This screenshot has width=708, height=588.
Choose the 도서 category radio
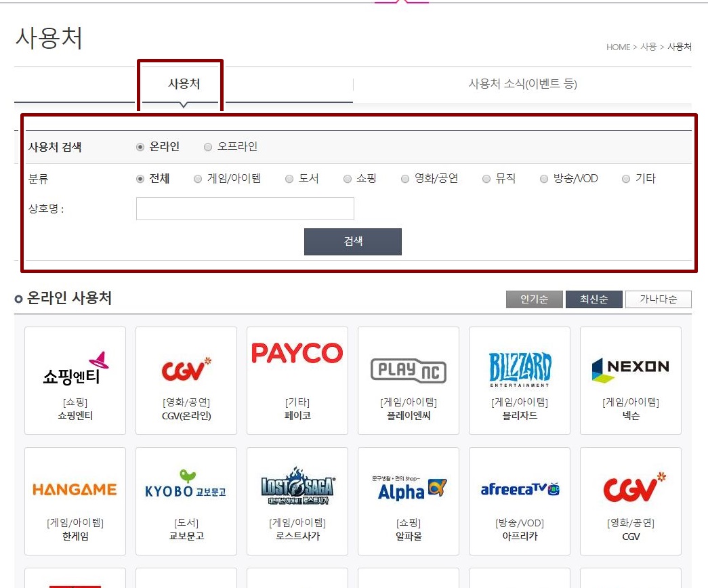tap(289, 179)
